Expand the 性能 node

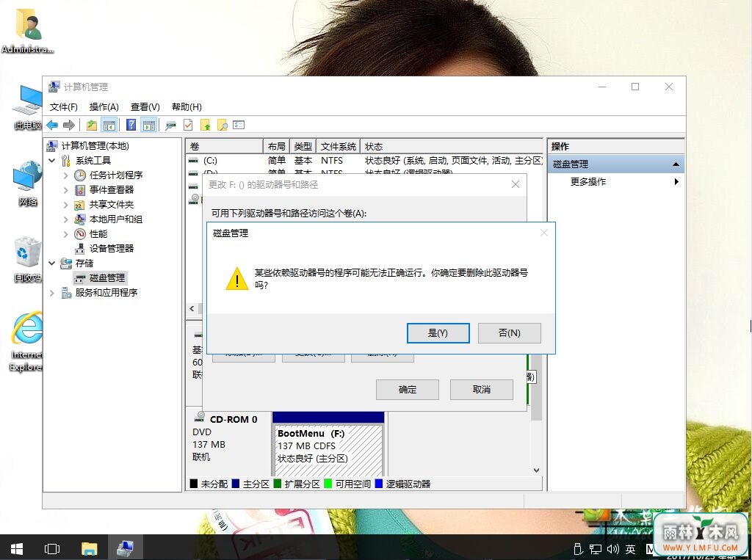[65, 234]
